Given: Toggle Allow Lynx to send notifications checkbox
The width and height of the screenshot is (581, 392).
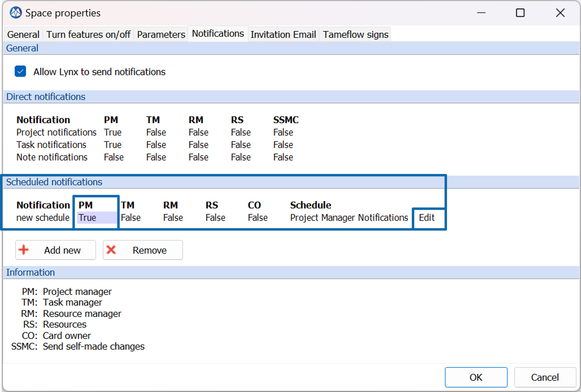Looking at the screenshot, I should [20, 71].
